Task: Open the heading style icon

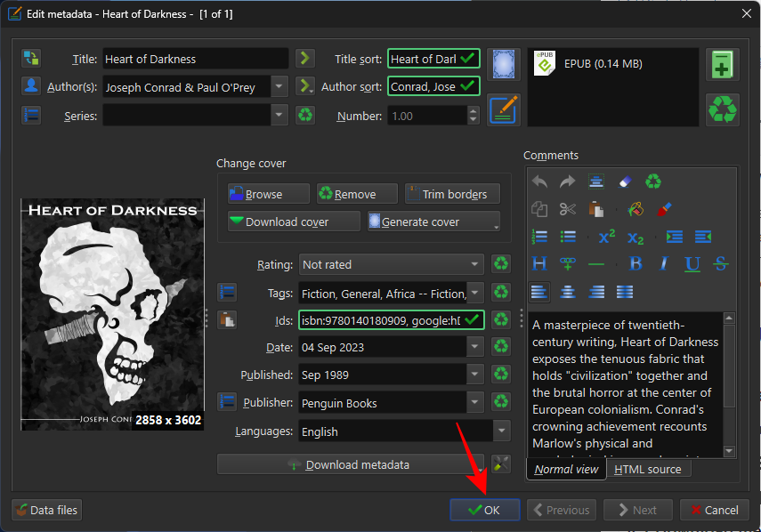Action: pyautogui.click(x=539, y=264)
